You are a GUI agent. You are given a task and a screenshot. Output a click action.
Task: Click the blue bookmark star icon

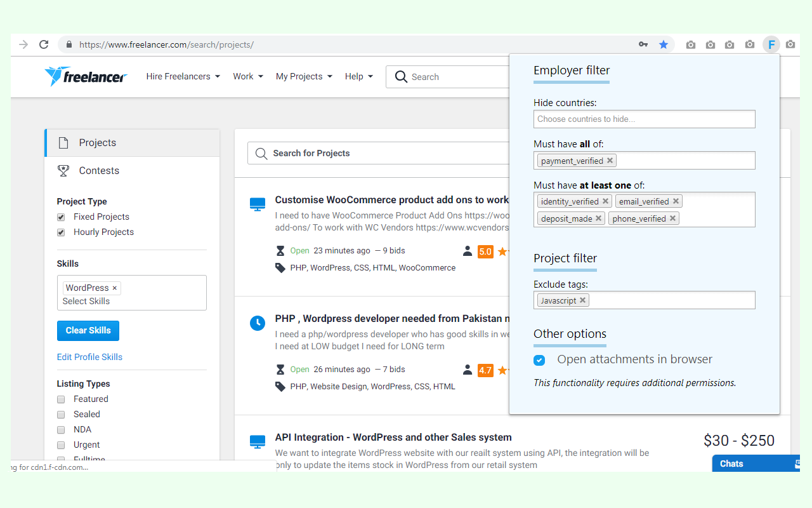click(x=664, y=44)
